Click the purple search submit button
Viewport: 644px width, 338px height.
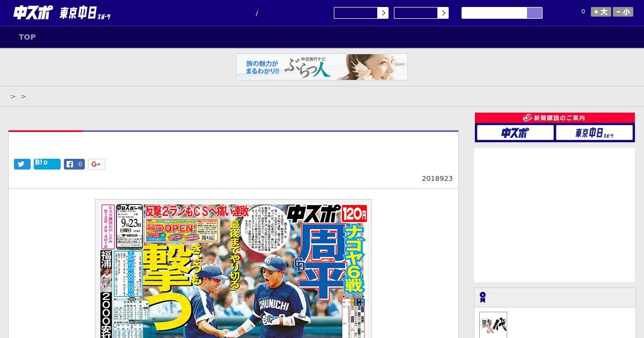tap(535, 13)
